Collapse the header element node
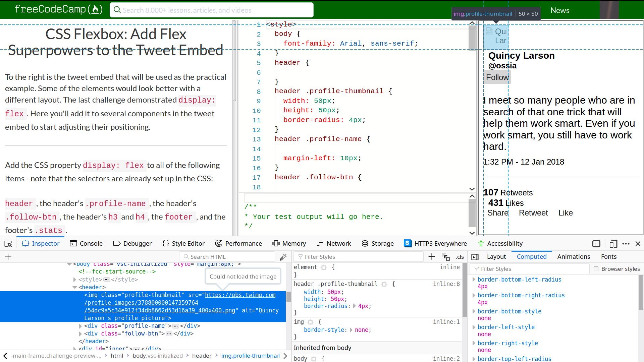This screenshot has width=644, height=362. [74, 287]
